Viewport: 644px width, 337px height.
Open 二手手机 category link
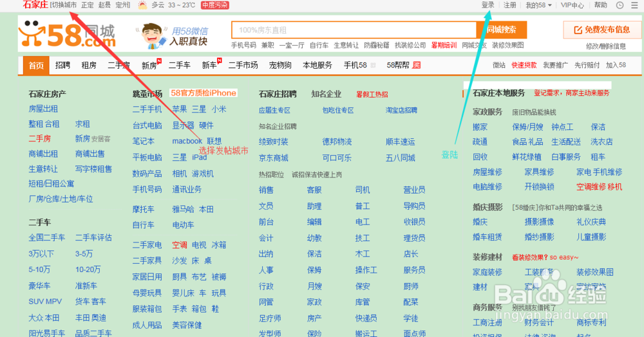coord(147,109)
